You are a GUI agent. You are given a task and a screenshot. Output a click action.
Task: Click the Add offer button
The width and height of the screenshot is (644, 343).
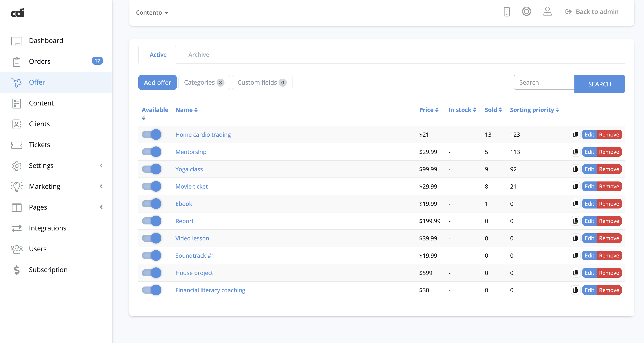pyautogui.click(x=157, y=82)
